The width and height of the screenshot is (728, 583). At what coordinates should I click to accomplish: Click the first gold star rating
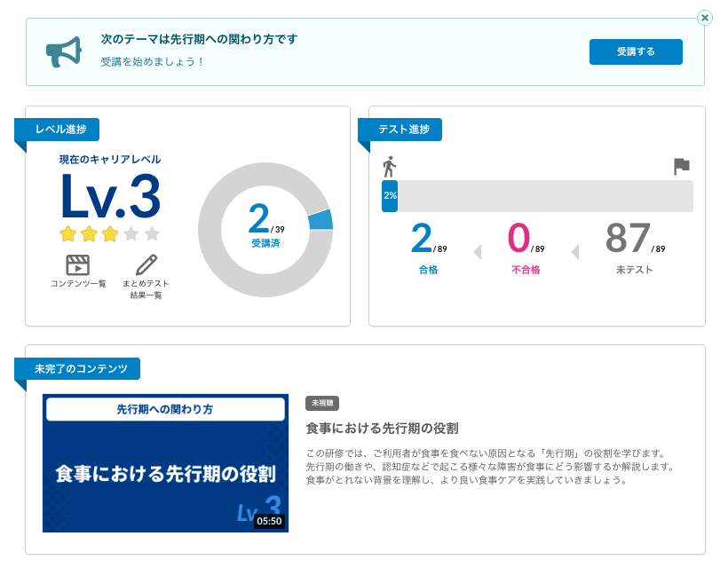[67, 233]
